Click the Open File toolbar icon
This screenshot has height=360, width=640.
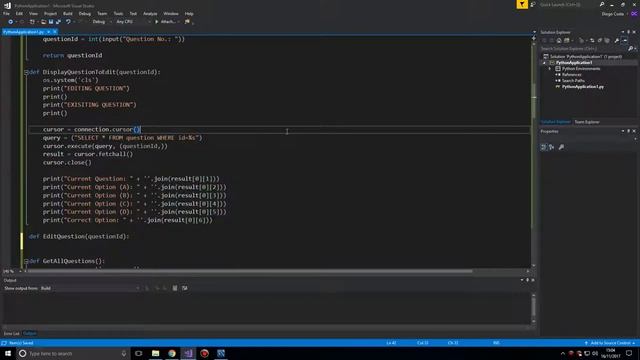pyautogui.click(x=43, y=22)
